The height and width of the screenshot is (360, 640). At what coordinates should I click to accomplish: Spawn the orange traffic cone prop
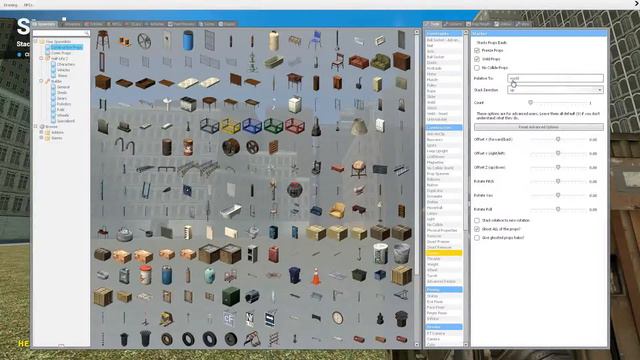click(316, 276)
